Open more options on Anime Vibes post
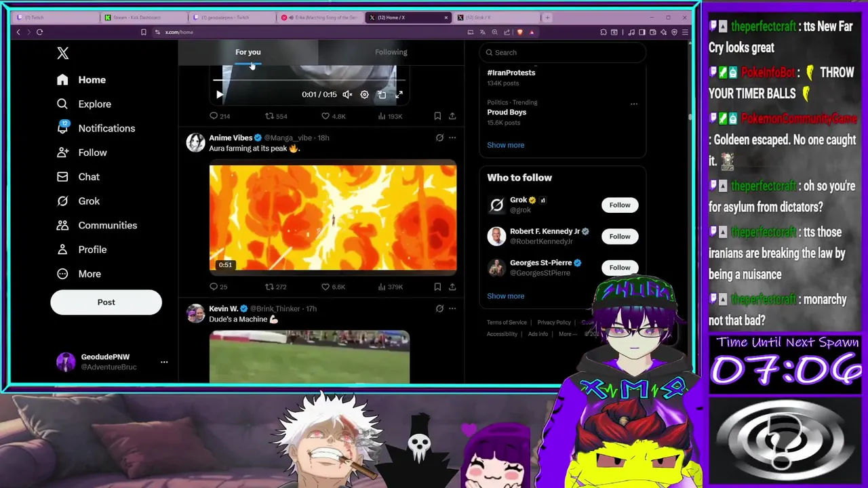The width and height of the screenshot is (868, 488). 452,138
